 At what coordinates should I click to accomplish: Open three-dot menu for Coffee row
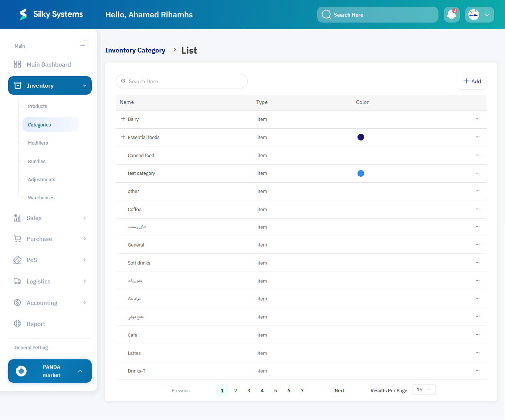pos(477,209)
